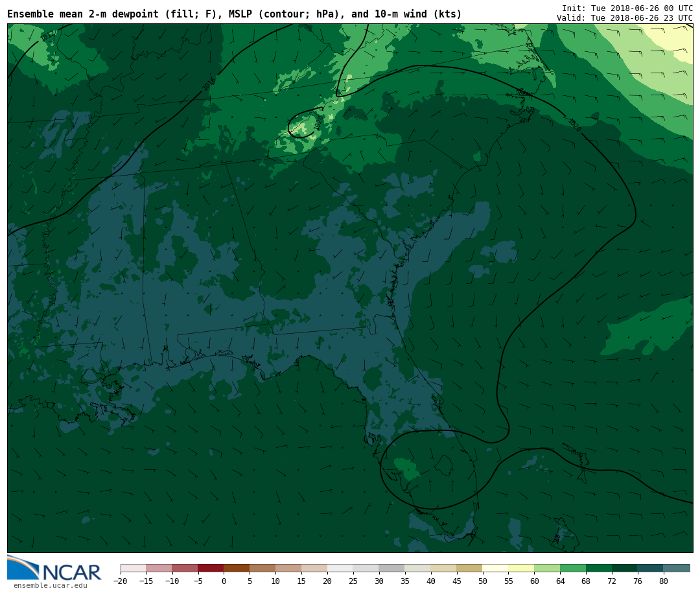
Task: Pick the light yellow swatch between 55 and 60
Action: (521, 568)
